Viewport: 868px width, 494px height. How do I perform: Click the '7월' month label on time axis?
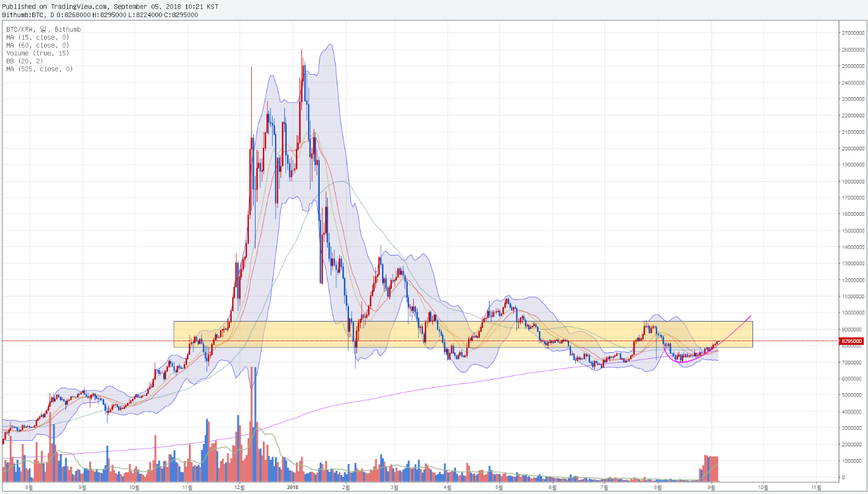coord(603,487)
